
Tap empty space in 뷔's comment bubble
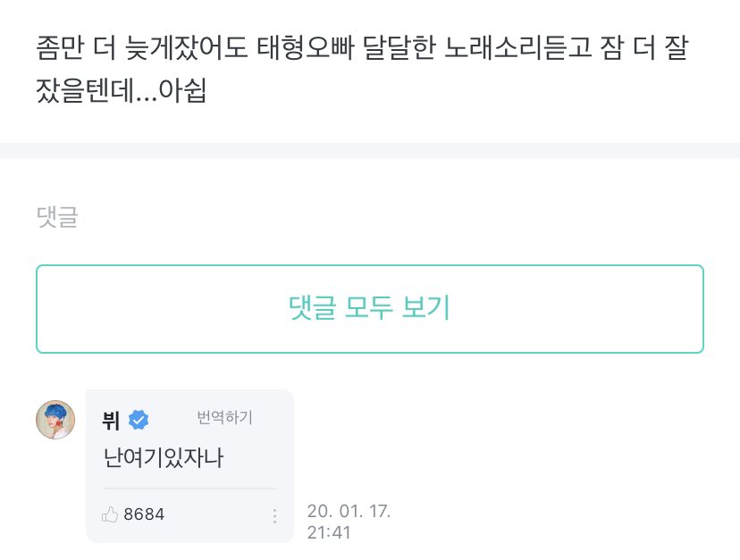[257, 457]
